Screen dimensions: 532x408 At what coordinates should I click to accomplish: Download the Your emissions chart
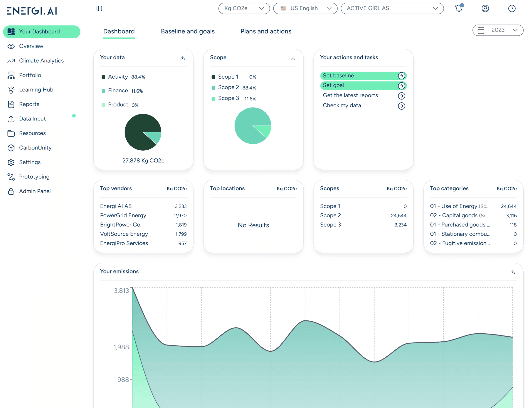point(513,272)
